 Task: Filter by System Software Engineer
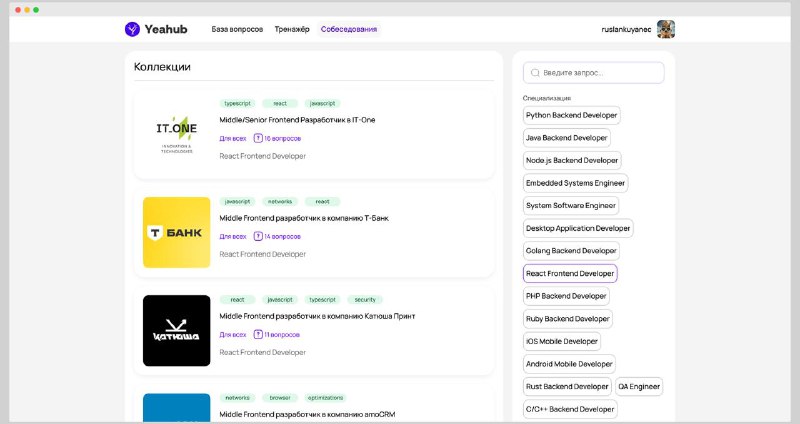click(571, 206)
